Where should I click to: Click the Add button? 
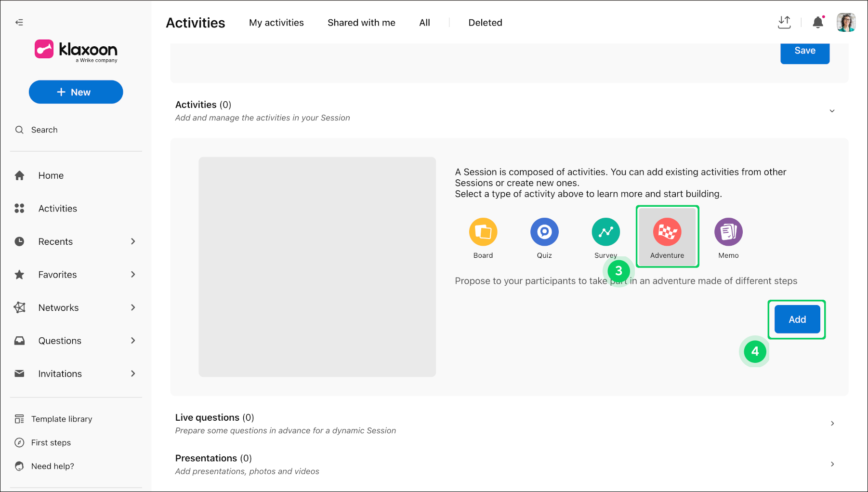click(x=797, y=319)
